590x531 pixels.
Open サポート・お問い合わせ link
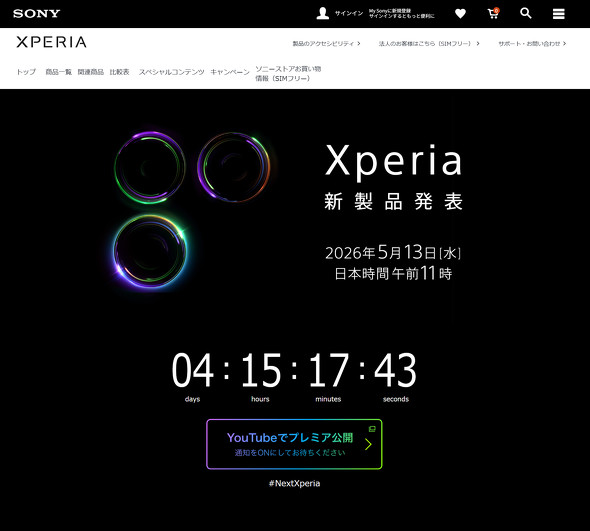tap(532, 44)
